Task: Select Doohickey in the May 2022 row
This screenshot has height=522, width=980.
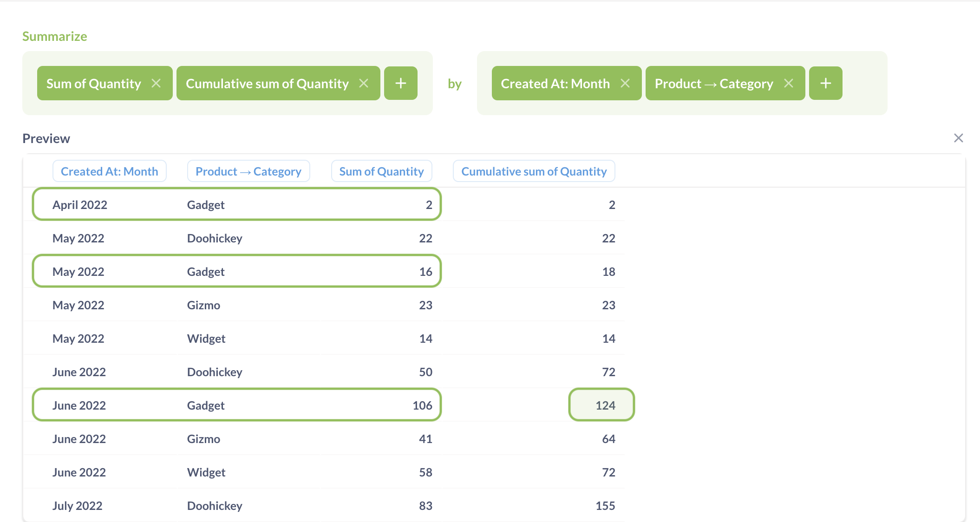Action: pyautogui.click(x=215, y=238)
